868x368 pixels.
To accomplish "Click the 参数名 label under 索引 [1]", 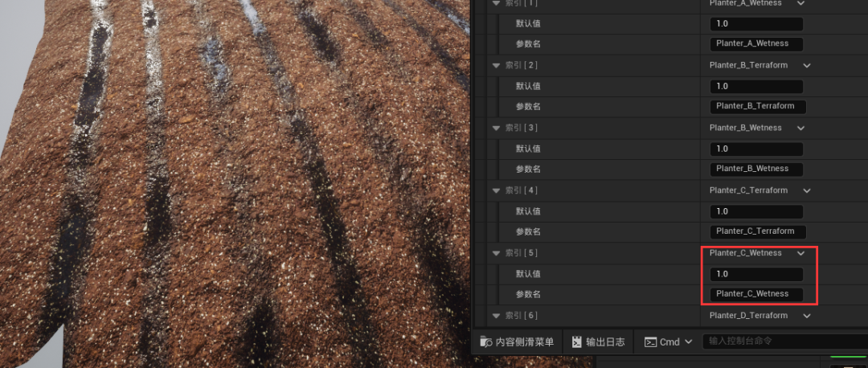I will 528,43.
